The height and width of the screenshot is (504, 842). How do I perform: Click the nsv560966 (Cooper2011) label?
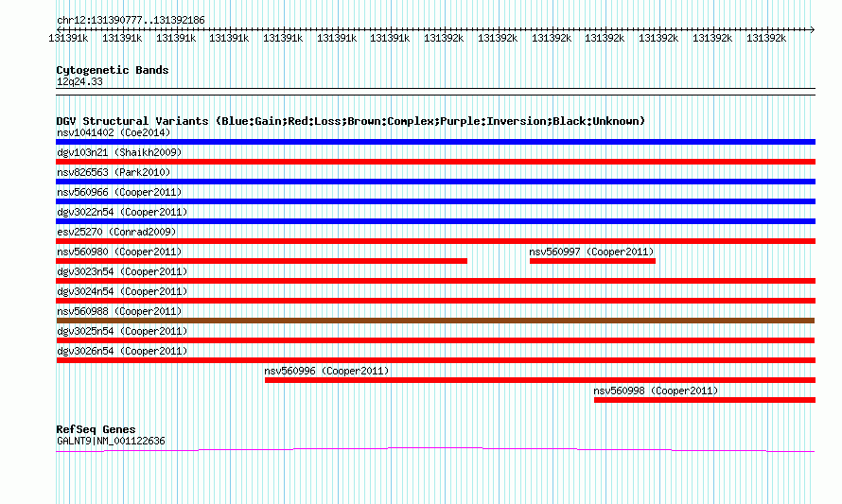click(x=119, y=192)
